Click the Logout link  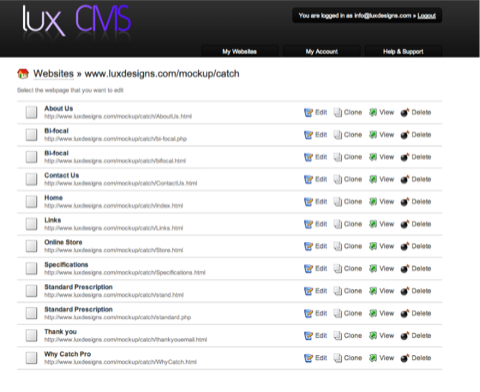click(x=427, y=16)
